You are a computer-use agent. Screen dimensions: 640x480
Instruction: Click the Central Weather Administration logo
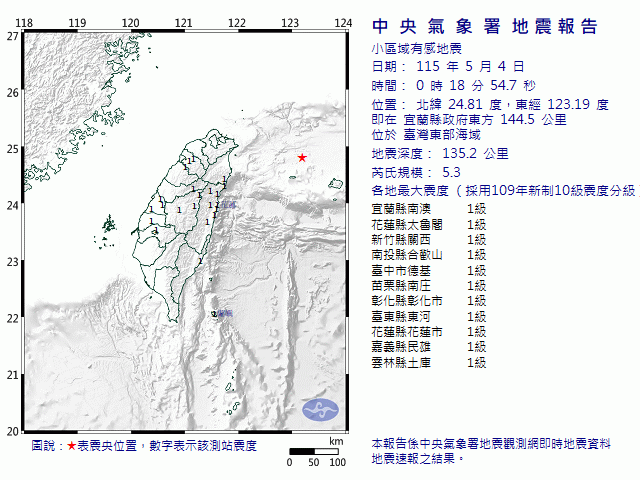click(x=320, y=410)
